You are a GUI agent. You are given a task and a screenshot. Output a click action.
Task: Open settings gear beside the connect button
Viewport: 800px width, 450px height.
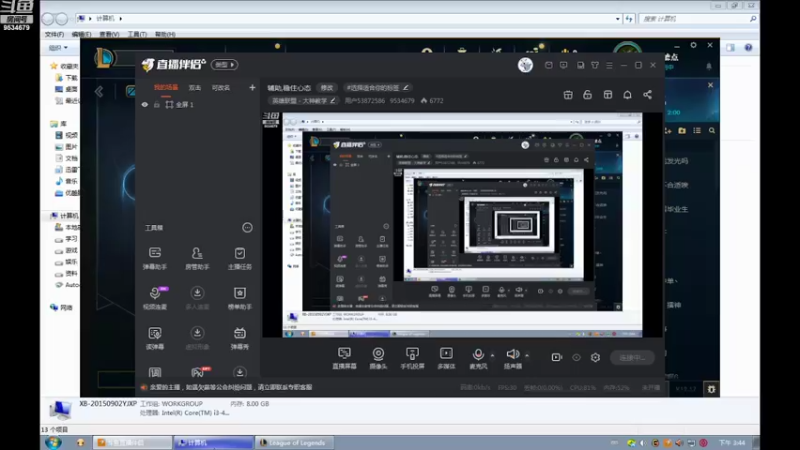pos(595,357)
